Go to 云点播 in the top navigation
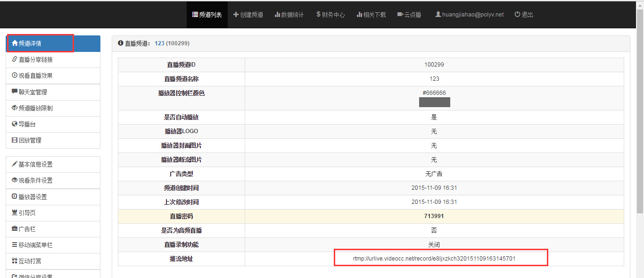 click(x=409, y=15)
